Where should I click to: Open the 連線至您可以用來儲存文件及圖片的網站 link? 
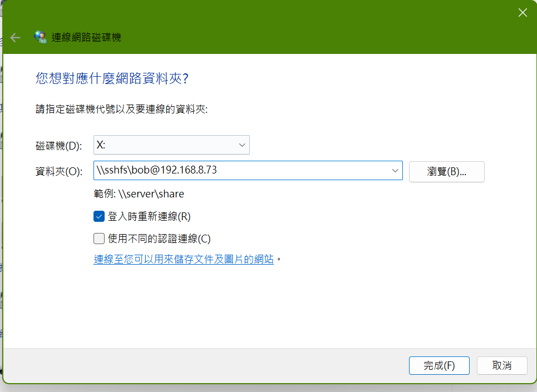point(184,259)
